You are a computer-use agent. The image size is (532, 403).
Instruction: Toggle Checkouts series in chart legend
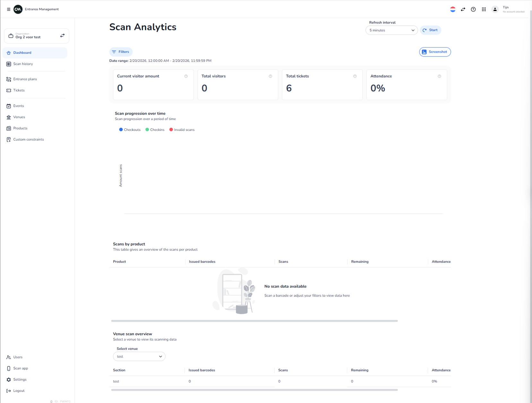point(130,130)
